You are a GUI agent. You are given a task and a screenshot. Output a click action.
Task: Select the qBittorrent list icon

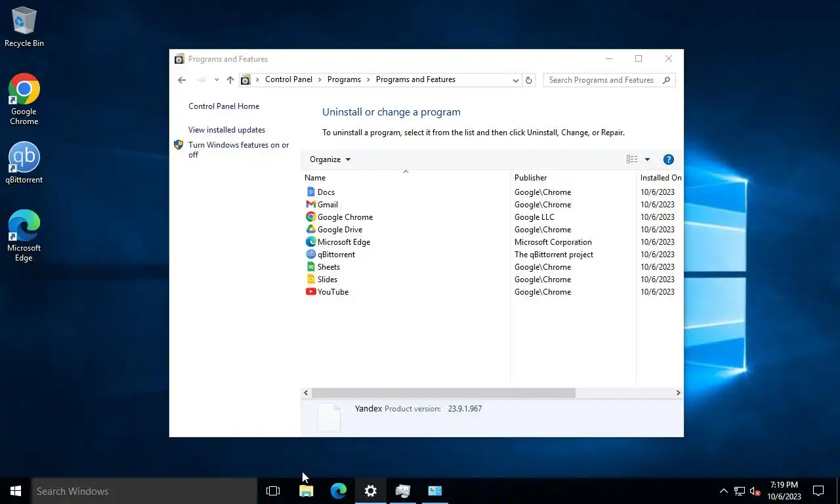click(x=311, y=254)
